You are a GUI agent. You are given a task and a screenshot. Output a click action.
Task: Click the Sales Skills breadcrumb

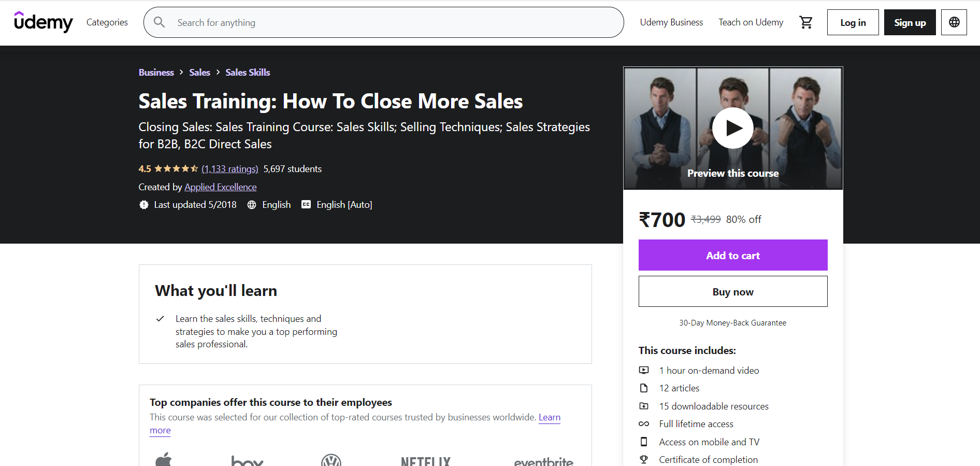247,72
